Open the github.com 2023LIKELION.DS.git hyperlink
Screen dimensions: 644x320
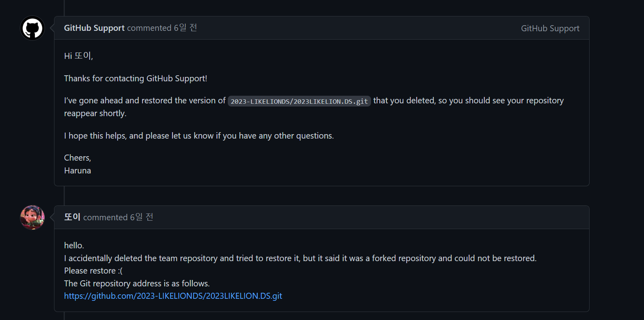pos(173,296)
